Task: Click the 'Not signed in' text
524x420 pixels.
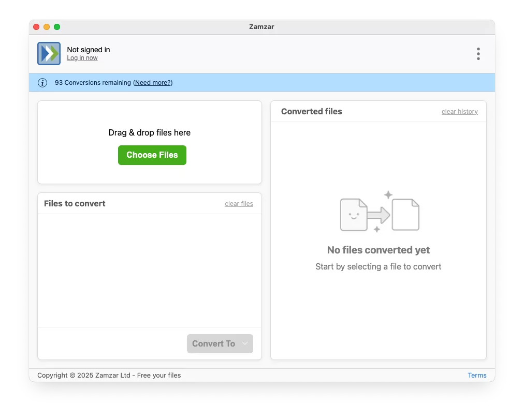Action: click(89, 50)
